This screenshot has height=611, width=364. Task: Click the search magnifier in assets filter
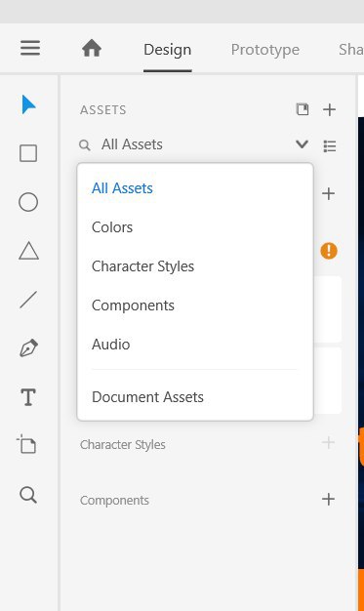[x=85, y=145]
